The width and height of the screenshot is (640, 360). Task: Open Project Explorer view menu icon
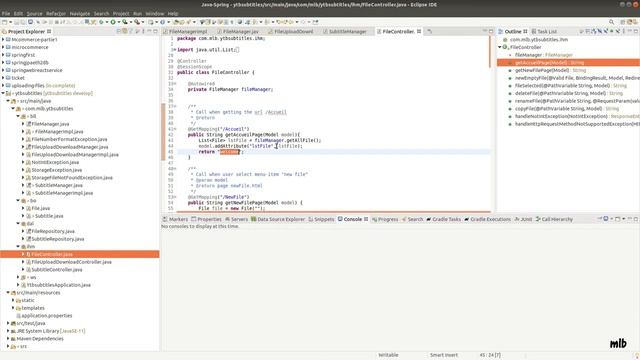click(x=143, y=31)
